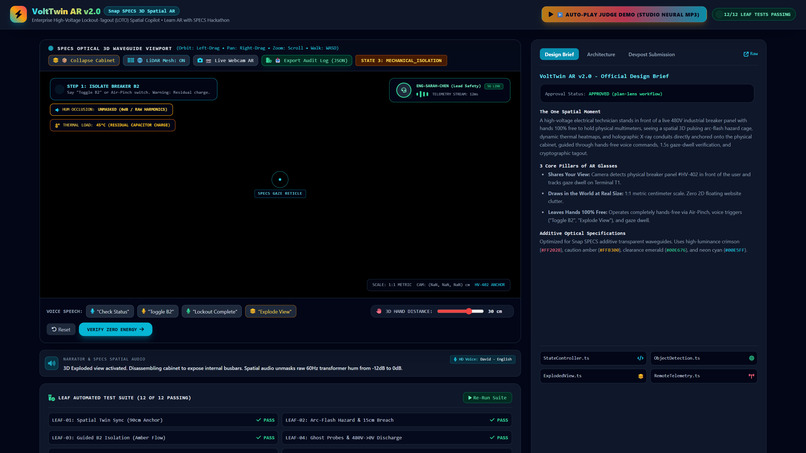This screenshot has height=453, width=806.
Task: Open the Raw external link icon
Action: click(746, 54)
